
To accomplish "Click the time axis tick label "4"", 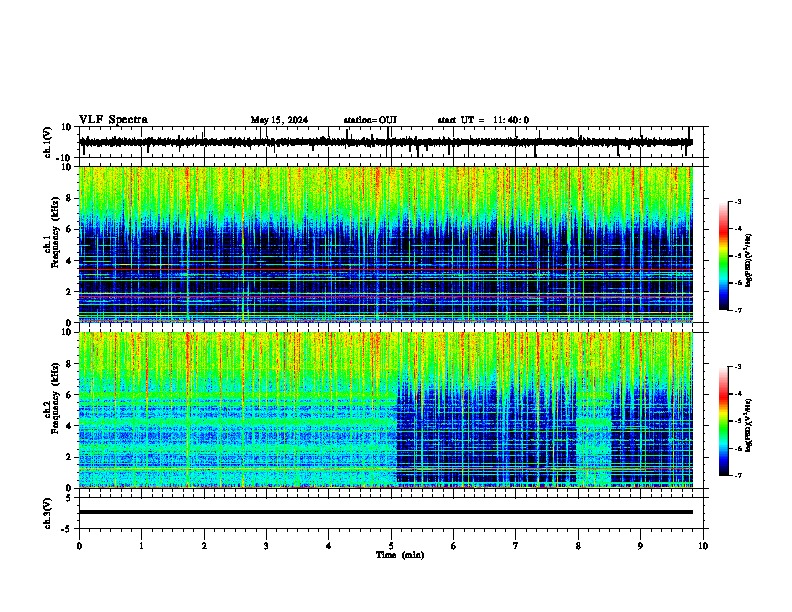I will [329, 546].
